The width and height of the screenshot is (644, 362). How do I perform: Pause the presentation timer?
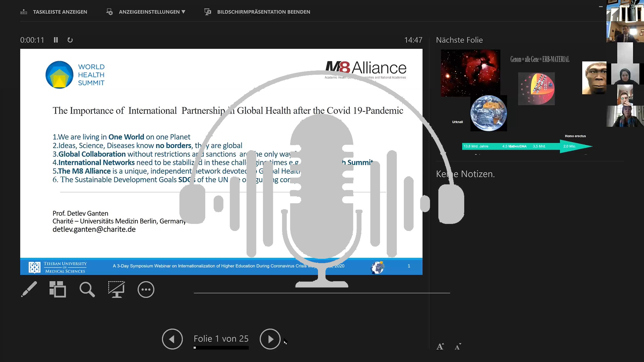point(56,40)
